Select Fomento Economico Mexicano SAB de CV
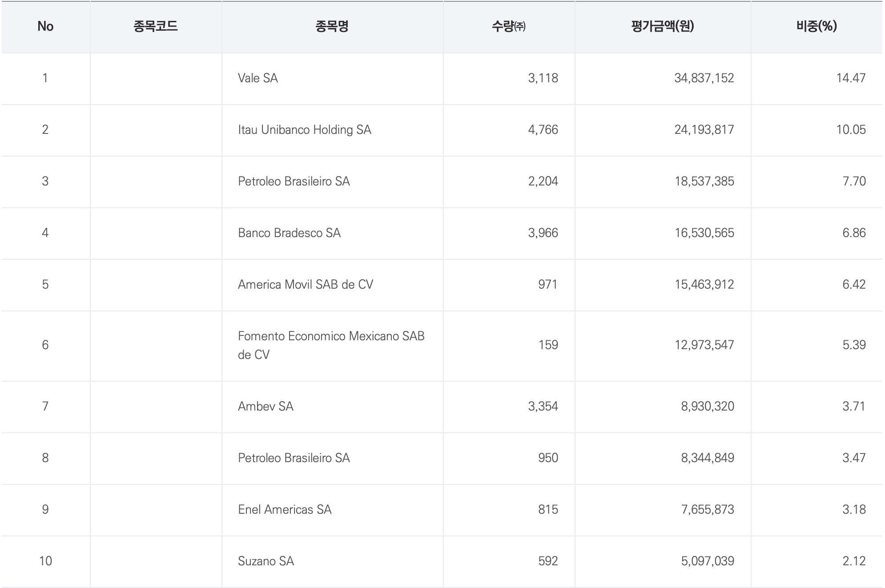The width and height of the screenshot is (885, 588). point(331,345)
